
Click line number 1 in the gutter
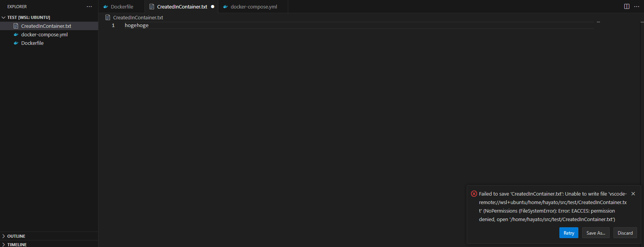pos(113,26)
